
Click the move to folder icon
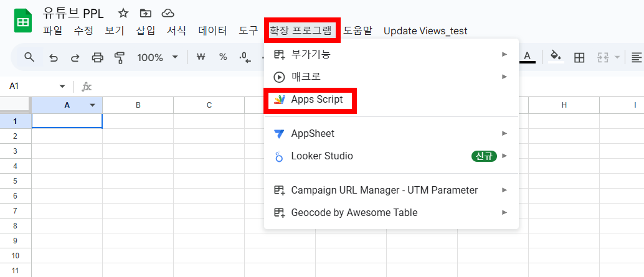[x=145, y=14]
